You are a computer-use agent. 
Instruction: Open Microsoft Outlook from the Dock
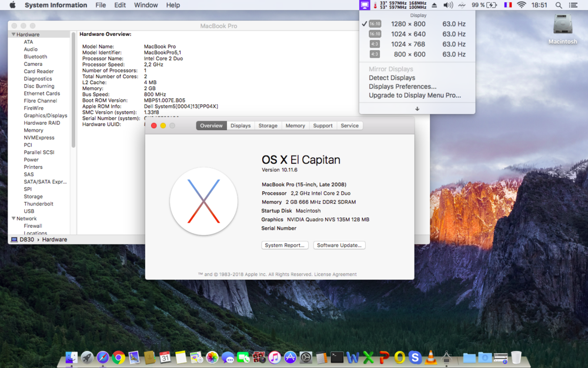point(400,357)
